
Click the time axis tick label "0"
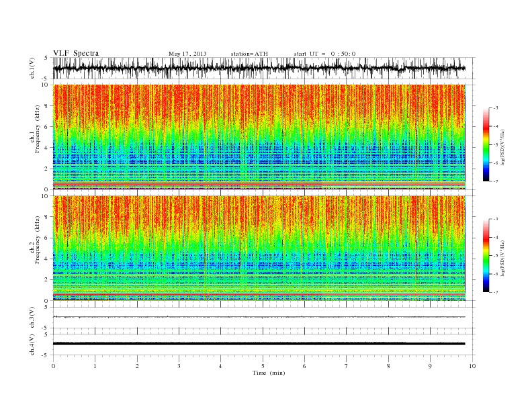coord(53,366)
